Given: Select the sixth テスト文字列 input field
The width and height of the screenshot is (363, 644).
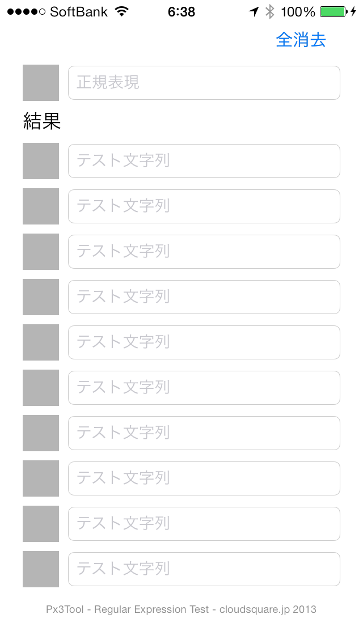Looking at the screenshot, I should [x=204, y=388].
